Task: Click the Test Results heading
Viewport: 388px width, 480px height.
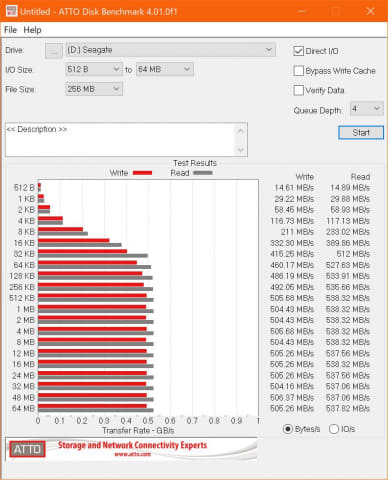Action: (195, 163)
